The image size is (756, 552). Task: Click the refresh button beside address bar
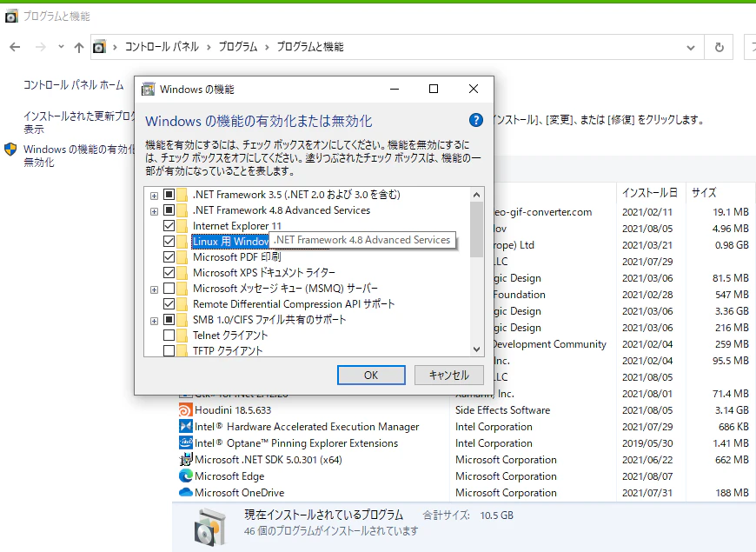tap(719, 47)
